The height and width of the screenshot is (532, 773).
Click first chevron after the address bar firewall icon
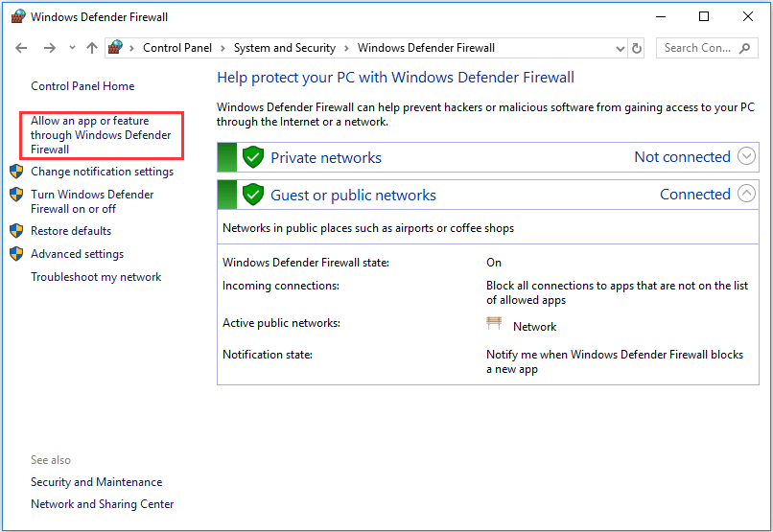(131, 48)
